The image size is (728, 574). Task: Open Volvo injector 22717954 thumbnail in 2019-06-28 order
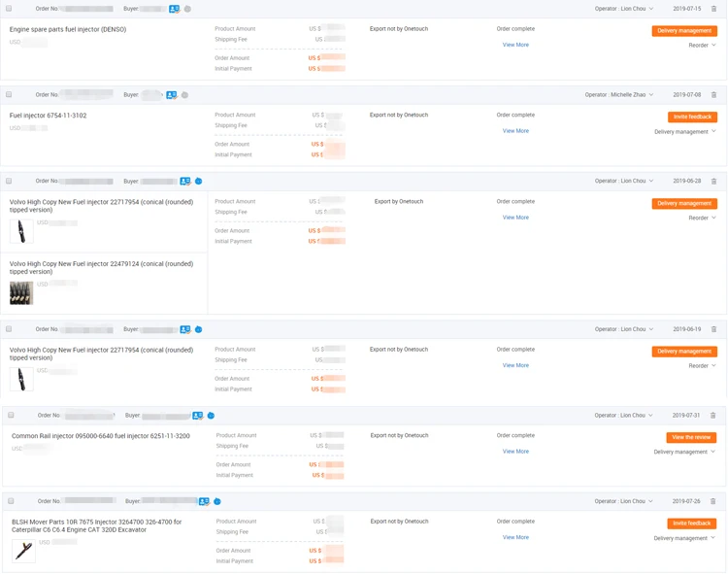[21, 231]
